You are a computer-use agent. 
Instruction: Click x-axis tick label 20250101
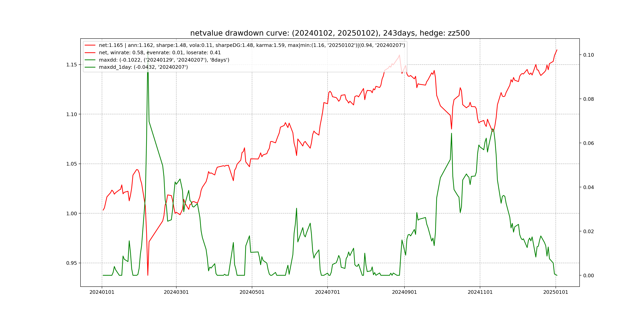pos(556,292)
